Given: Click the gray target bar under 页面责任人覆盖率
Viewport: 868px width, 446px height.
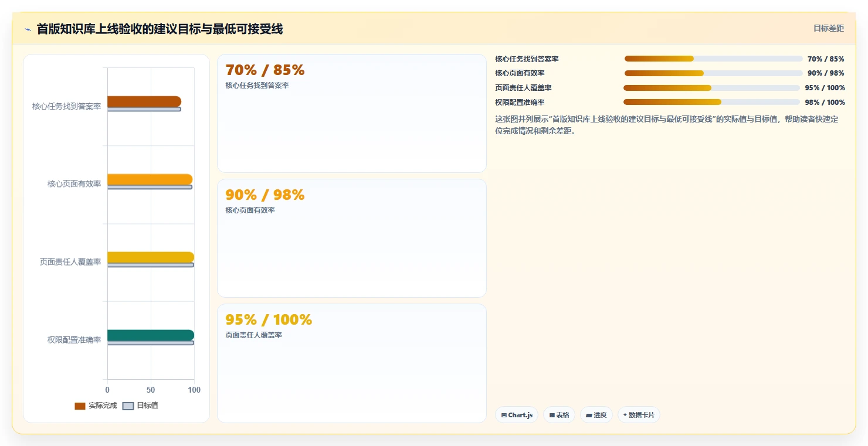Looking at the screenshot, I should tap(151, 265).
